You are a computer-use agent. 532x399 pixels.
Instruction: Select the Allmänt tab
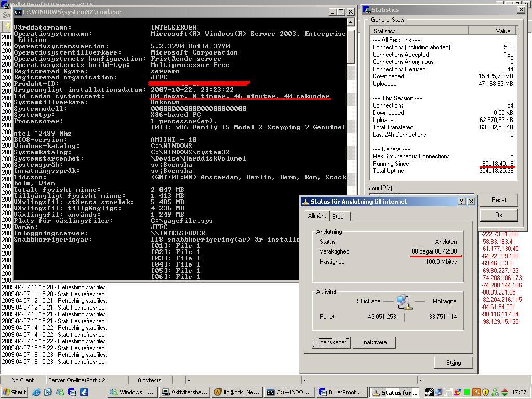pos(317,216)
